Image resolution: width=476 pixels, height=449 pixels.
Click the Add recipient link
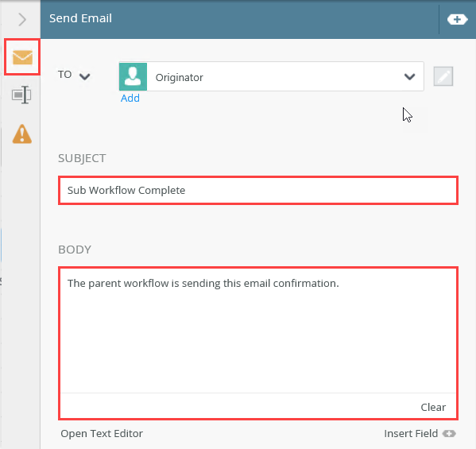pyautogui.click(x=130, y=98)
